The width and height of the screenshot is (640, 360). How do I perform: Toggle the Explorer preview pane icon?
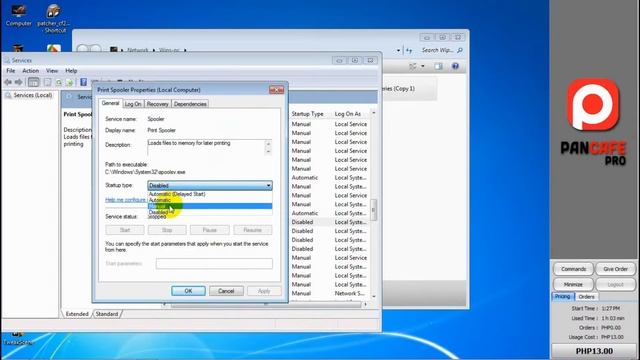(438, 66)
